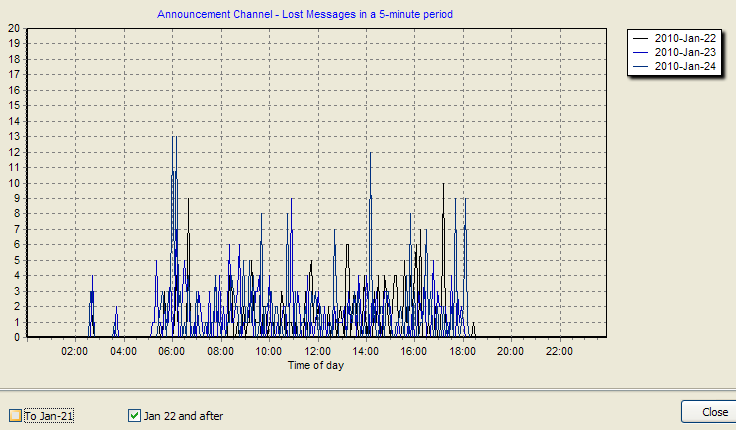Viewport: 736px width, 430px height.
Task: Click the chart title Announcement Channel - Lost Messages
Action: click(x=305, y=14)
